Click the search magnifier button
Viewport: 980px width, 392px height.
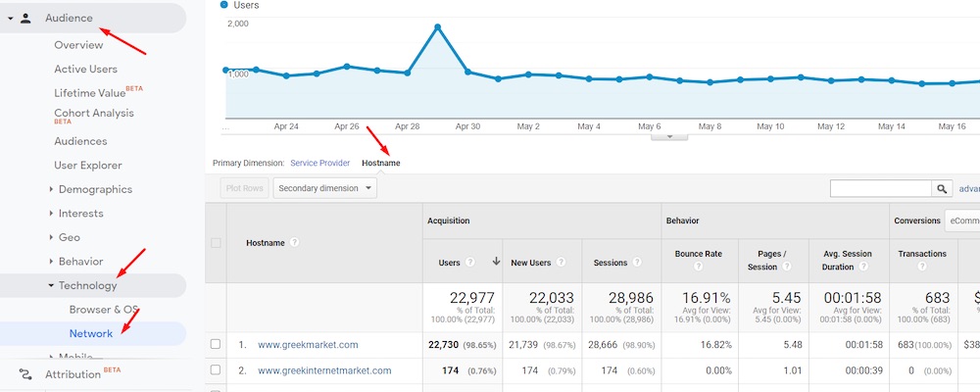point(942,188)
